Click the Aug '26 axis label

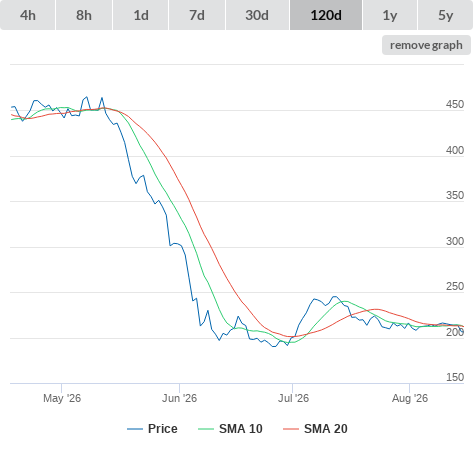(410, 398)
